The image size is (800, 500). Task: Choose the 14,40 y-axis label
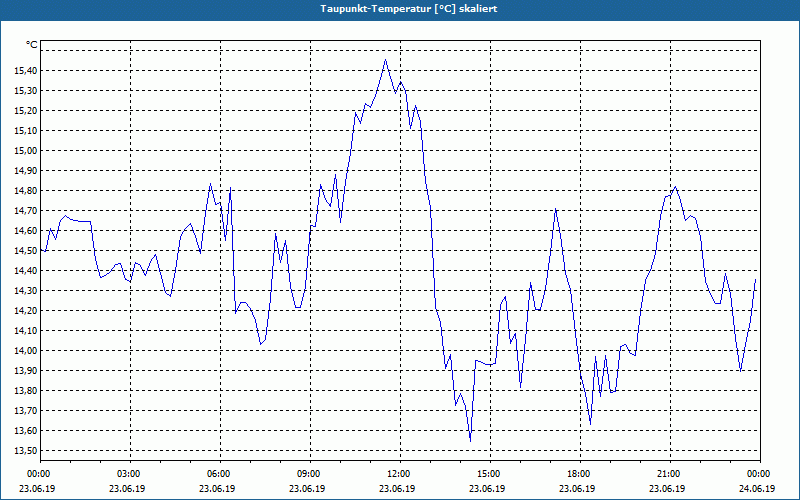tap(25, 270)
